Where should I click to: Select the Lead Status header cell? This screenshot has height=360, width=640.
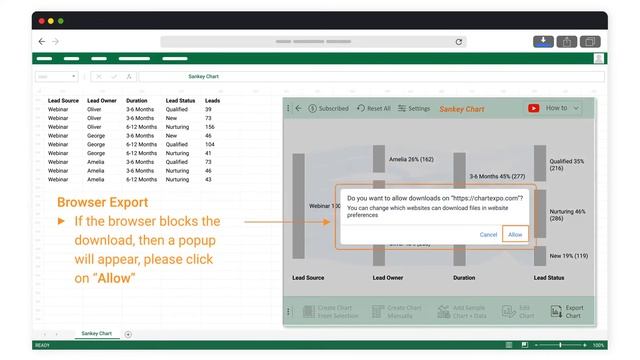coord(180,100)
